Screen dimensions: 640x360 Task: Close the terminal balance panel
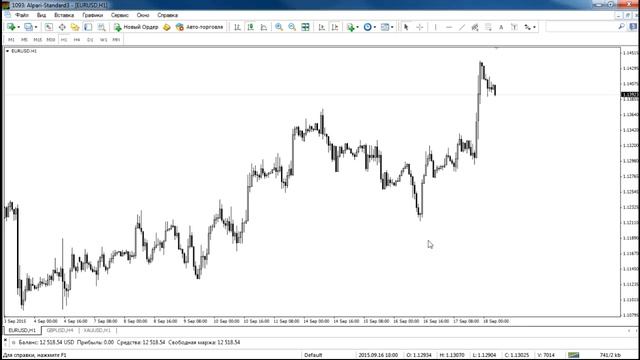pyautogui.click(x=5, y=340)
